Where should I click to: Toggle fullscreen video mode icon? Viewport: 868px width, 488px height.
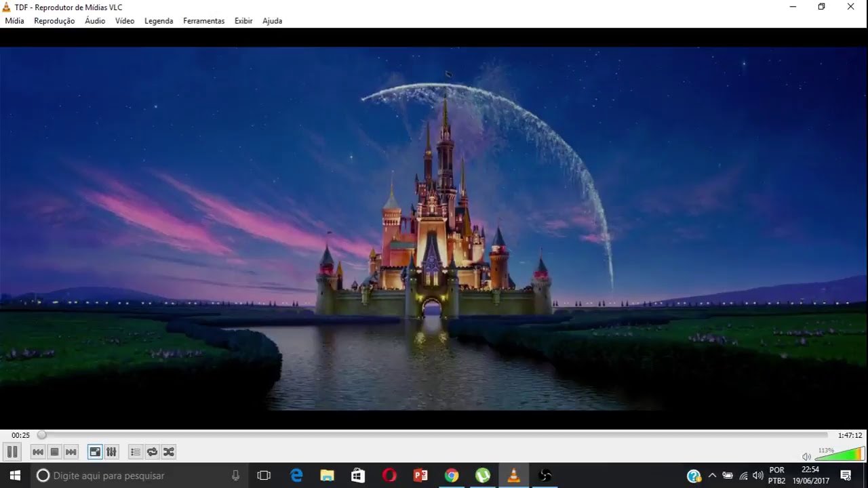pos(95,452)
